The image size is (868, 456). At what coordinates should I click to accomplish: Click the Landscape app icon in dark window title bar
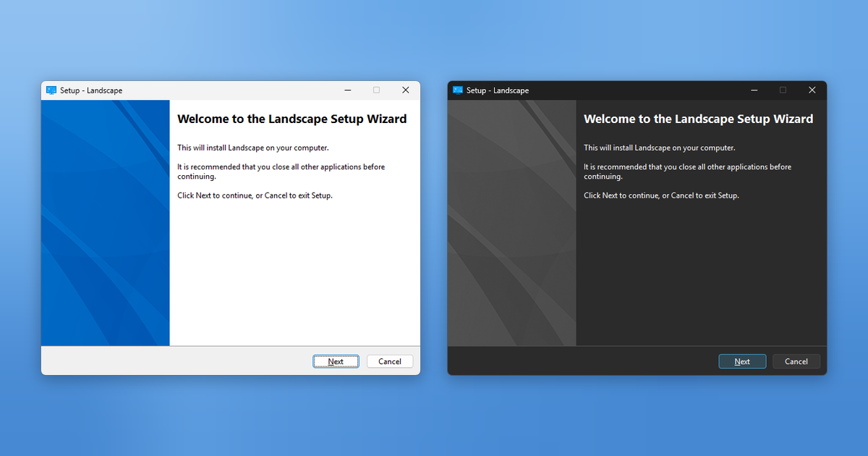[458, 90]
